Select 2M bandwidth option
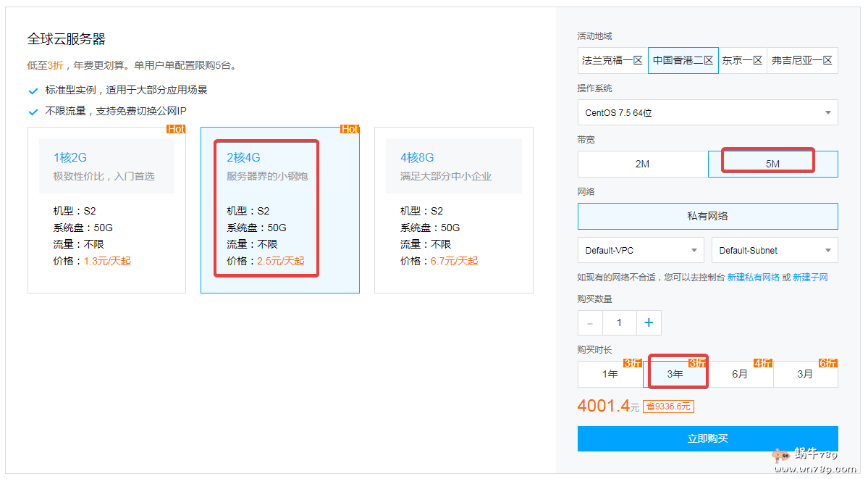Image resolution: width=868 pixels, height=479 pixels. tap(642, 164)
